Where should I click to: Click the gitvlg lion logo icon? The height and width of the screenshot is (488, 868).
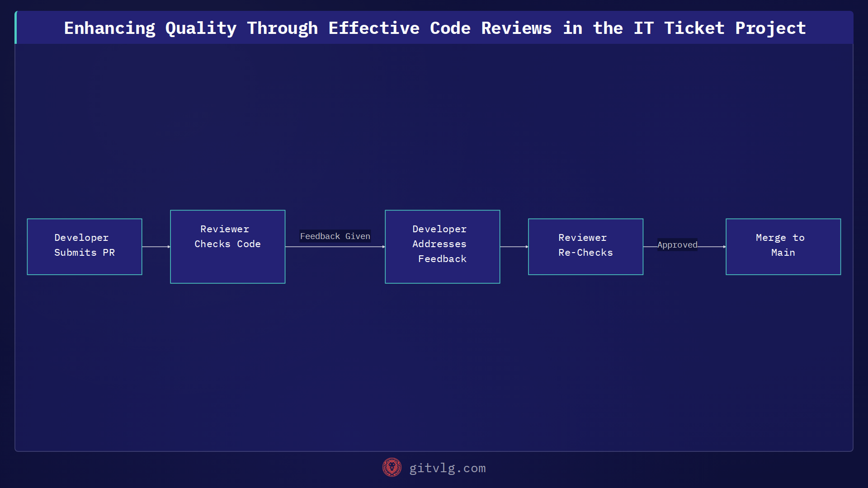392,468
